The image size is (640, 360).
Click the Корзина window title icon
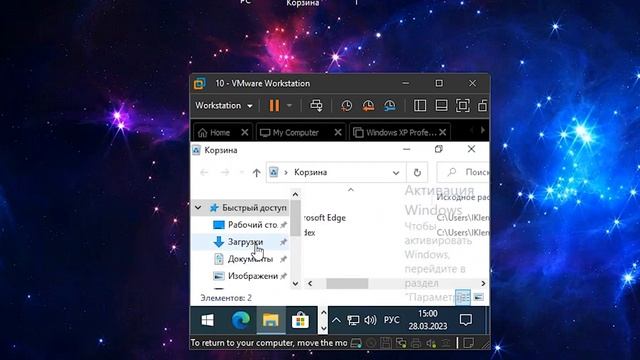tap(196, 150)
